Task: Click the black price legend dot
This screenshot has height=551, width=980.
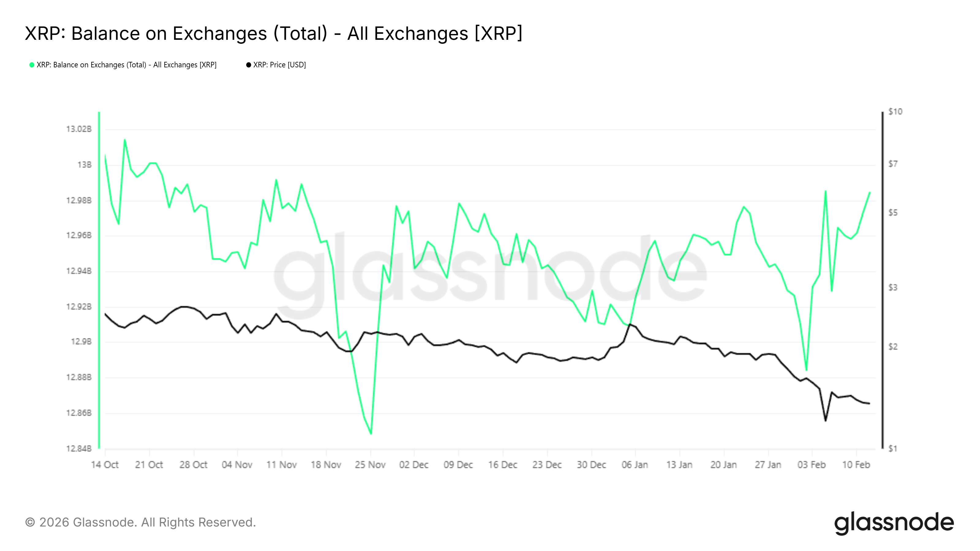Action: click(249, 65)
